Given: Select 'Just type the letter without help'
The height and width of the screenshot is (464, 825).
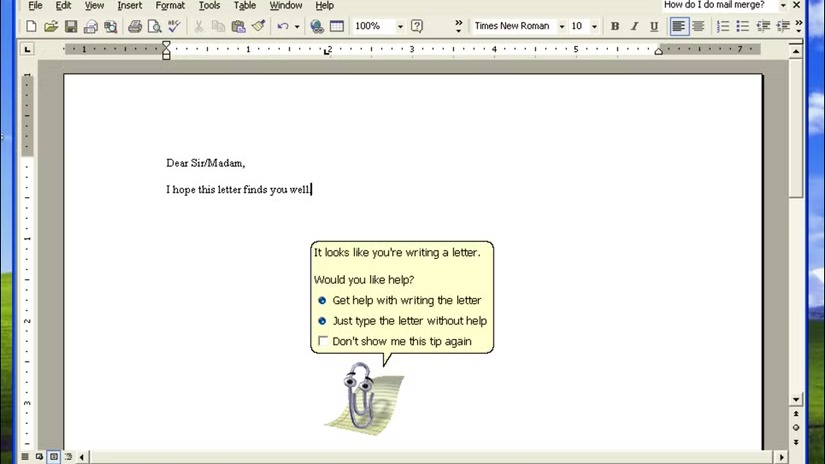Looking at the screenshot, I should (403, 321).
